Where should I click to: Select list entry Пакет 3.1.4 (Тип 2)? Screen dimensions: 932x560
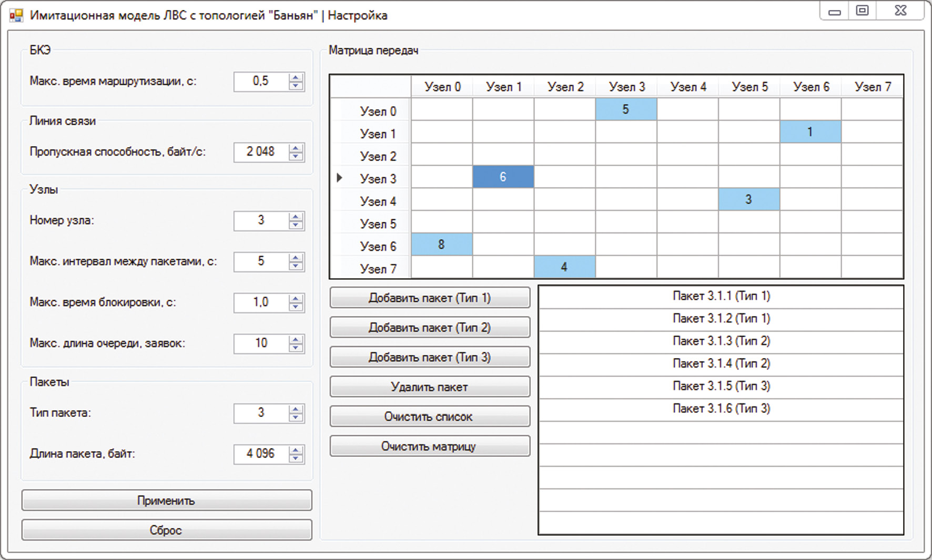coord(721,364)
